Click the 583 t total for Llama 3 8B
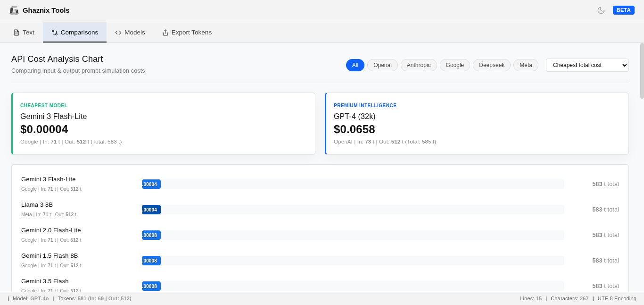Screen dimensions: 644x305 tap(605, 210)
